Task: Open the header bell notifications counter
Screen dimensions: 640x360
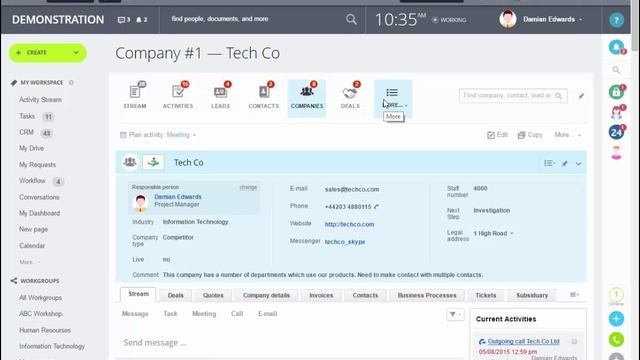Action: (x=142, y=20)
